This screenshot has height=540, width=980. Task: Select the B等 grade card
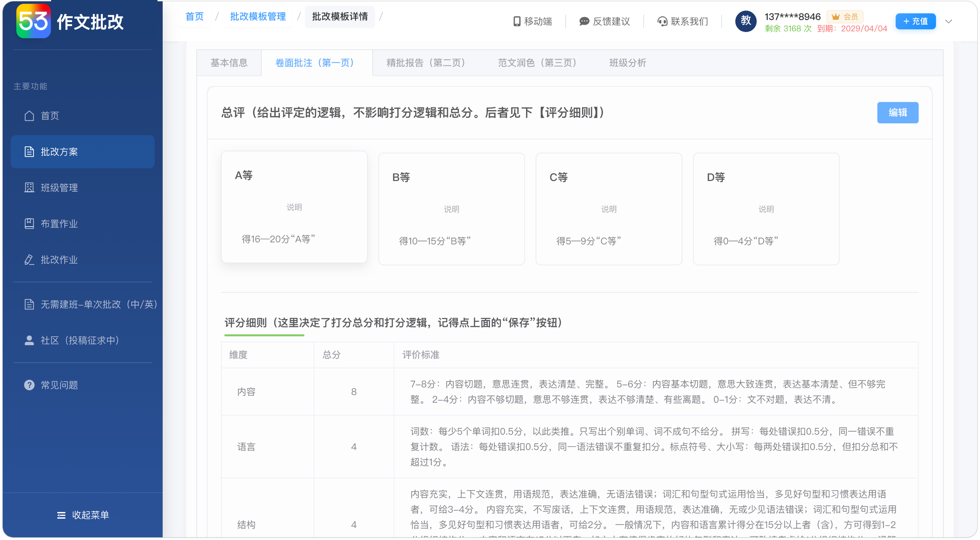click(x=451, y=209)
